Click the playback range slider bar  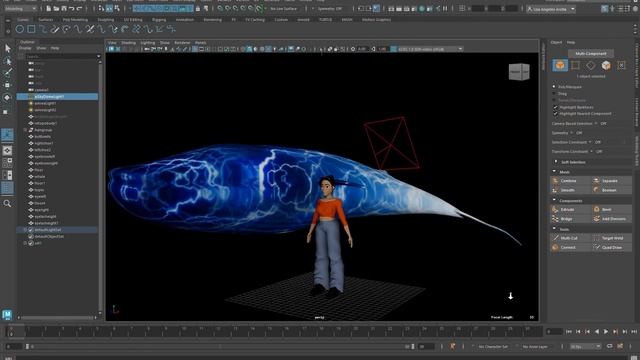click(x=219, y=347)
